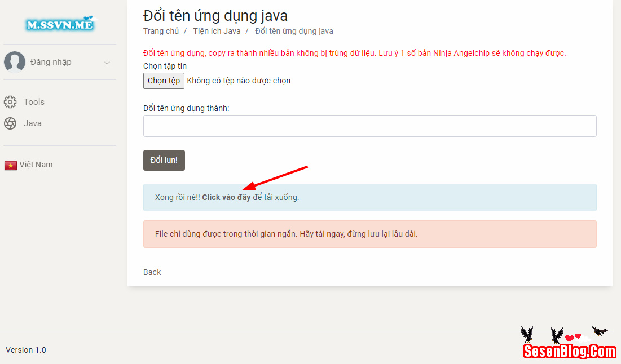
Task: Select the Việt Nam language option
Action: click(36, 165)
